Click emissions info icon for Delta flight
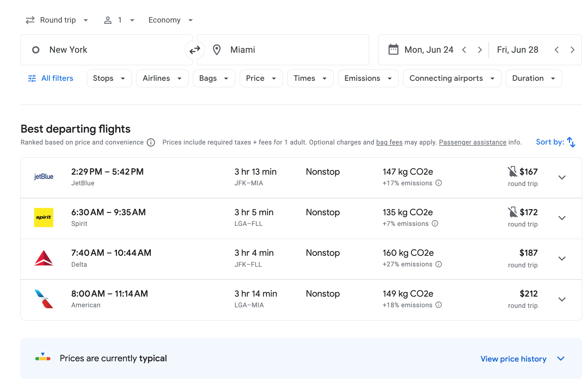Image resolution: width=588 pixels, height=389 pixels. tap(438, 264)
